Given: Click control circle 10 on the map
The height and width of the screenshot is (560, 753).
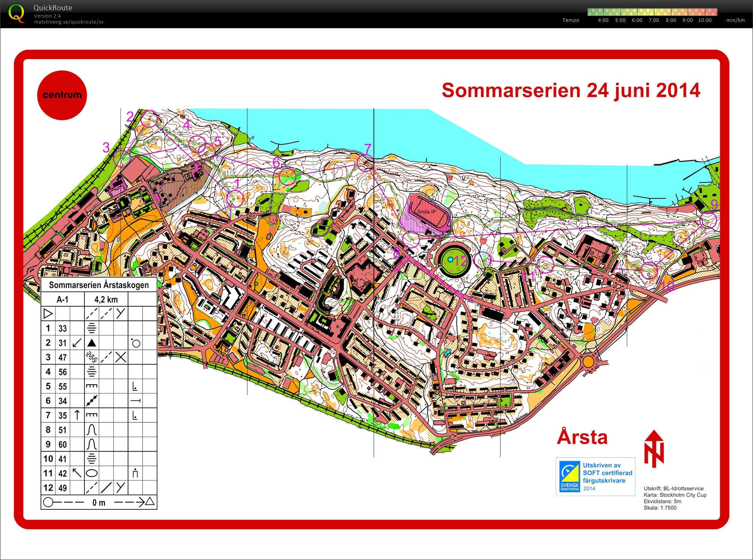Looking at the screenshot, I should 649,270.
